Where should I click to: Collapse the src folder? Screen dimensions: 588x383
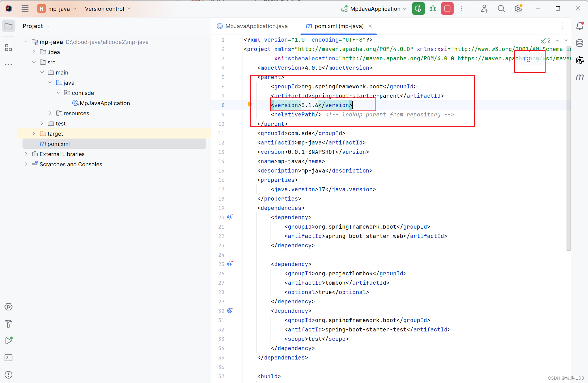point(34,62)
